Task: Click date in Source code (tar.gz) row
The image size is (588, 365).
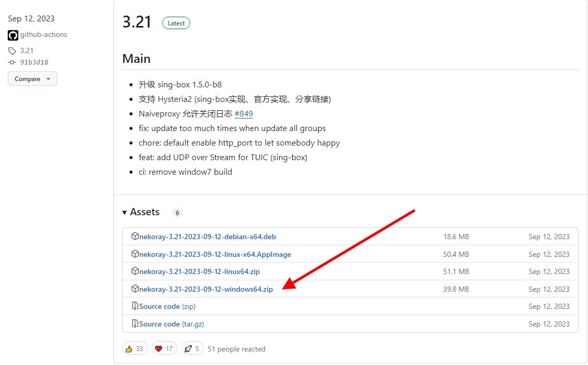Action: tap(549, 324)
